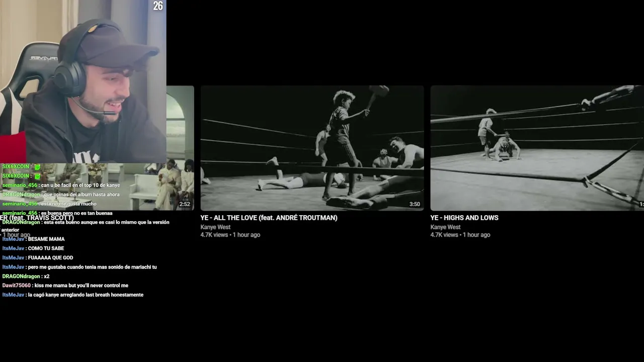This screenshot has height=362, width=644.
Task: Click chat message 'BESAME MAMA'
Action: click(x=46, y=239)
